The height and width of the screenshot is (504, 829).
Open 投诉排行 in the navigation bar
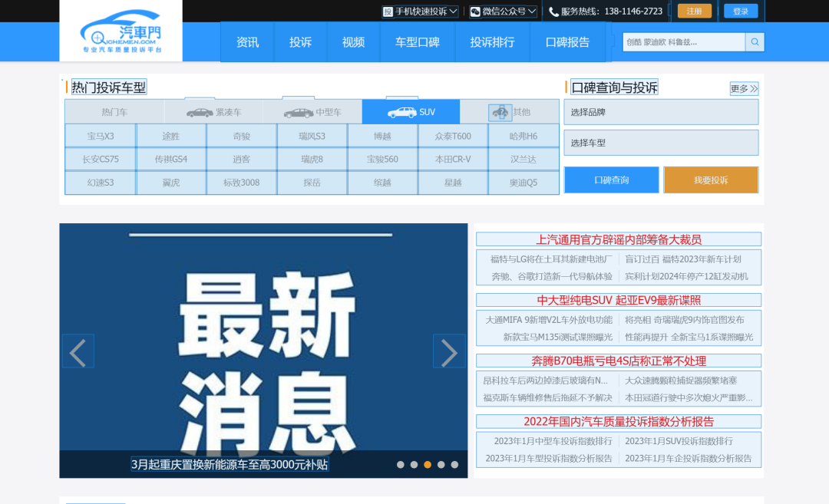(x=492, y=42)
